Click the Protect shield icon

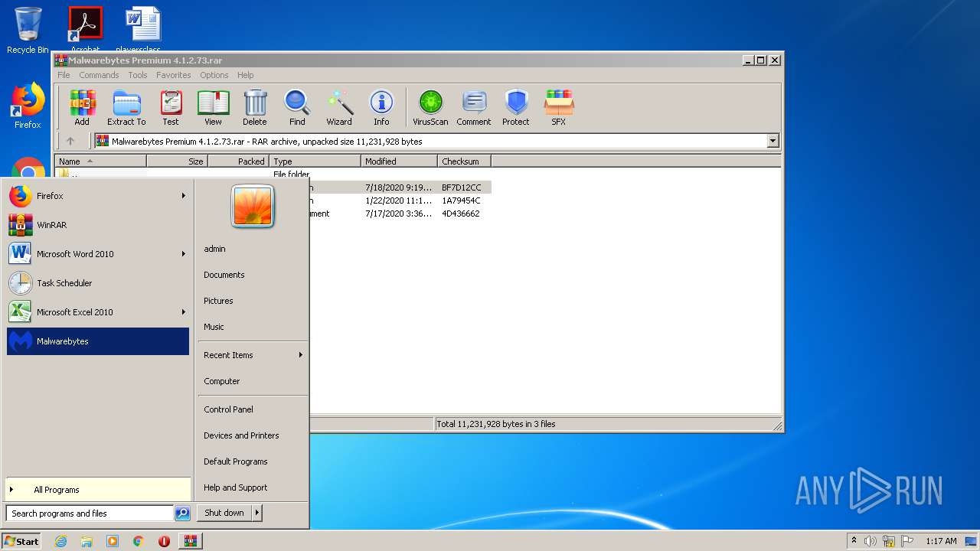coord(516,107)
